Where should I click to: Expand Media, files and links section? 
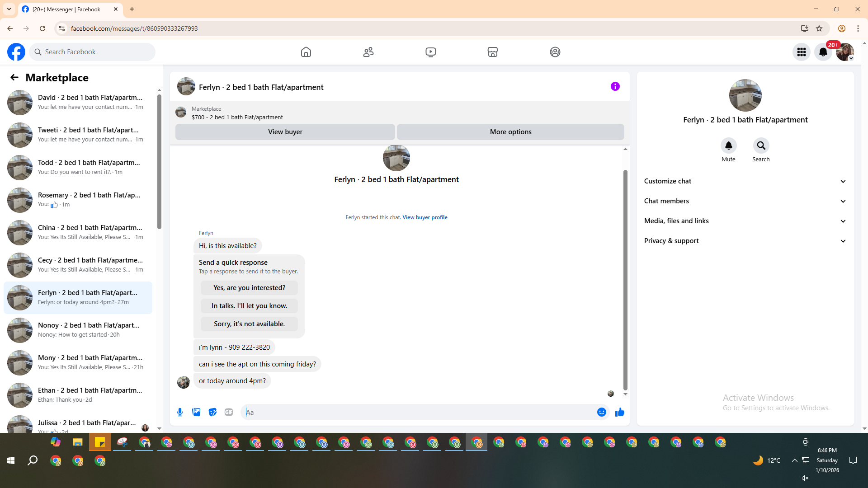pos(745,221)
